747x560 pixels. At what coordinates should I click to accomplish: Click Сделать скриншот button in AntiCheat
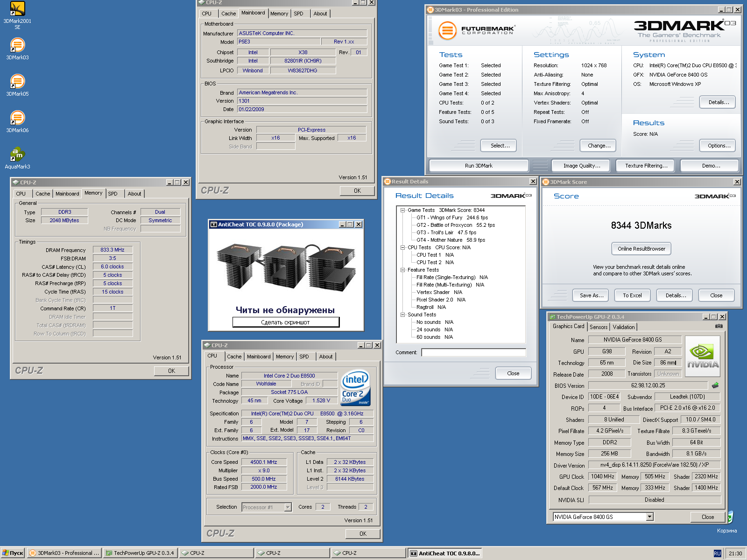tap(286, 322)
